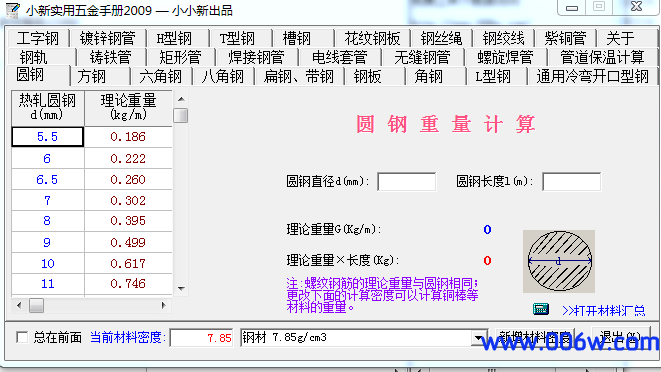Click the table's vertical scrollbar down arrow
The width and height of the screenshot is (661, 372).
pyautogui.click(x=181, y=288)
